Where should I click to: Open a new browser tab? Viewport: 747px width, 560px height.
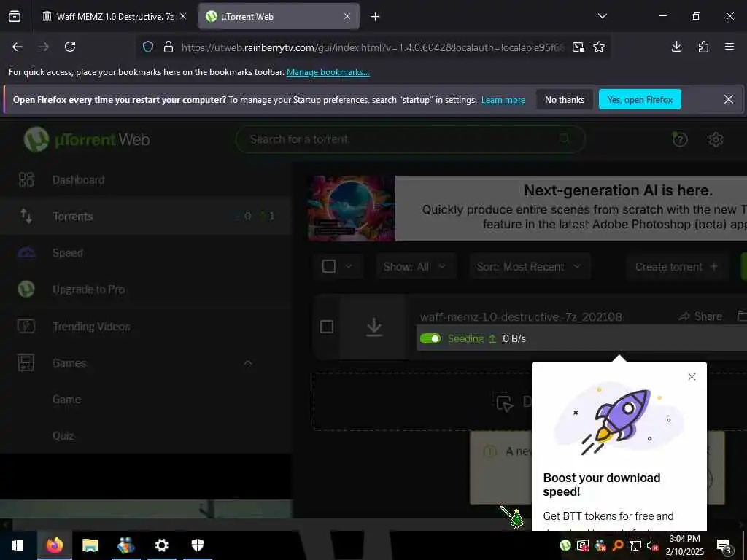pyautogui.click(x=376, y=17)
